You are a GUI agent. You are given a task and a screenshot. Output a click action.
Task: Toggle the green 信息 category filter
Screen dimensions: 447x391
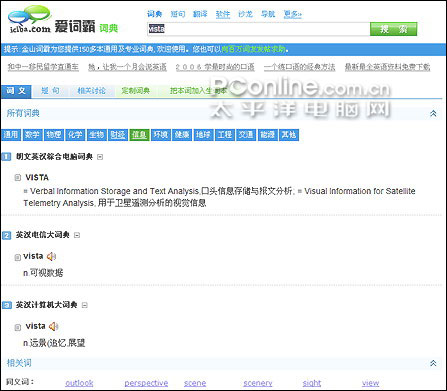point(139,135)
